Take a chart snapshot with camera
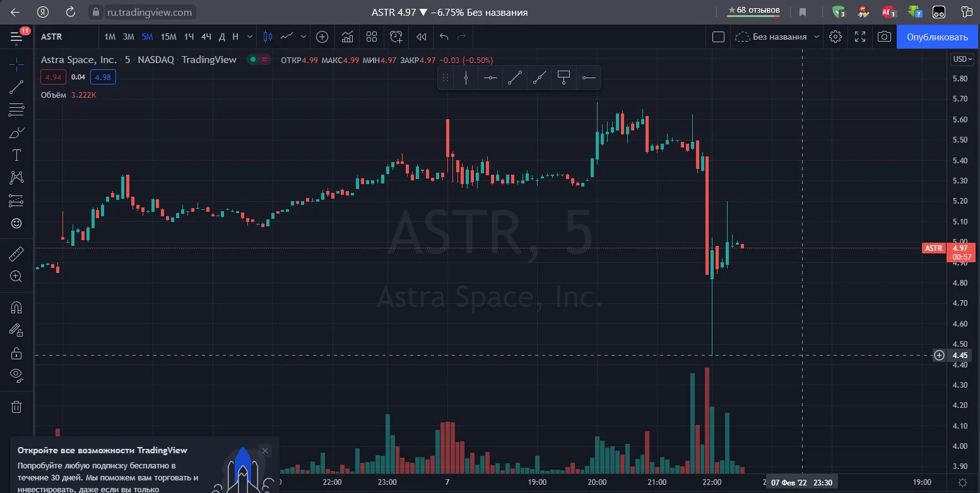 pyautogui.click(x=885, y=37)
